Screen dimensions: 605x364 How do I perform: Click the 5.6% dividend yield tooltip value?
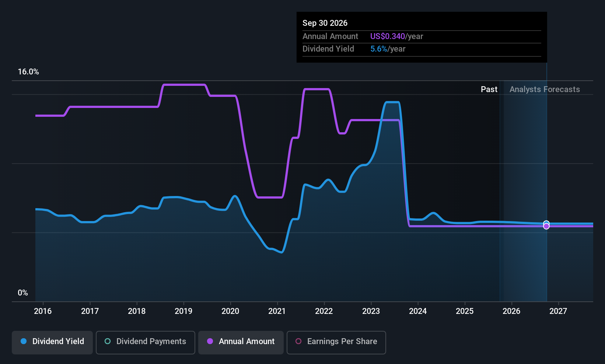click(379, 49)
